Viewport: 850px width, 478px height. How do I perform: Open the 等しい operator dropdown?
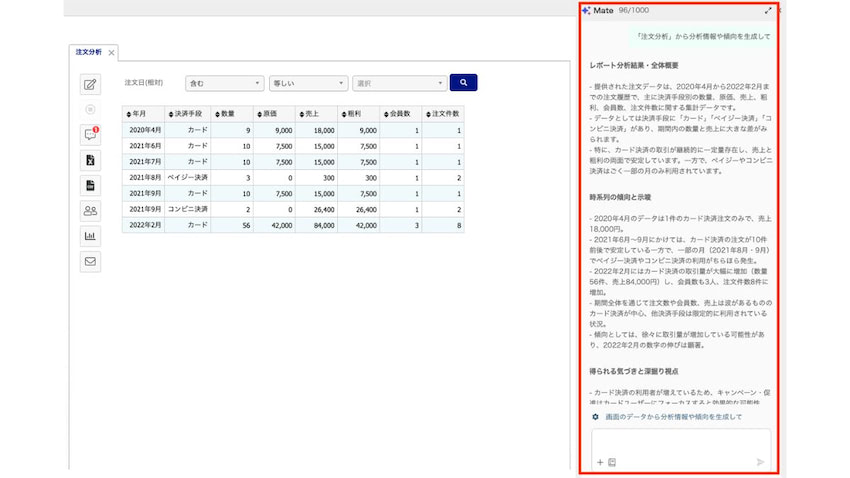[x=308, y=83]
